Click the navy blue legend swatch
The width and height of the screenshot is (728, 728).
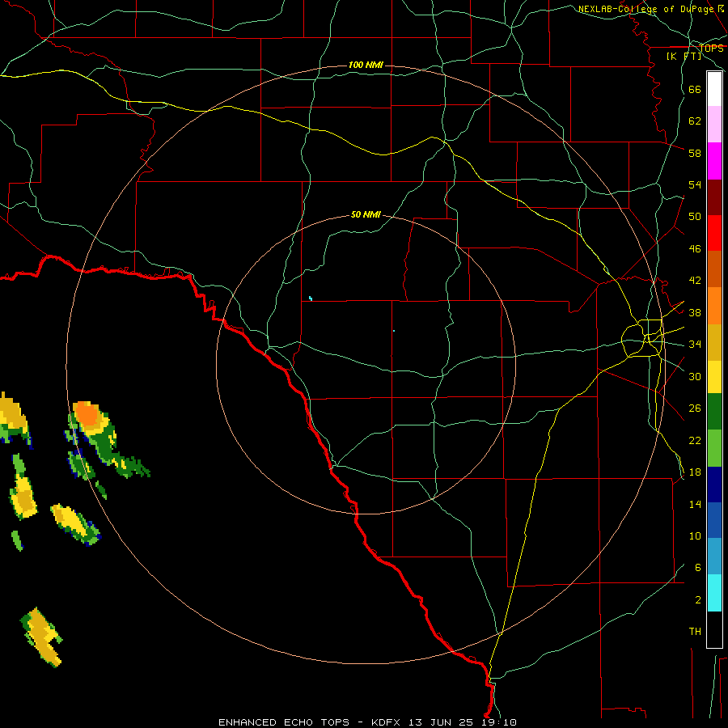click(714, 485)
